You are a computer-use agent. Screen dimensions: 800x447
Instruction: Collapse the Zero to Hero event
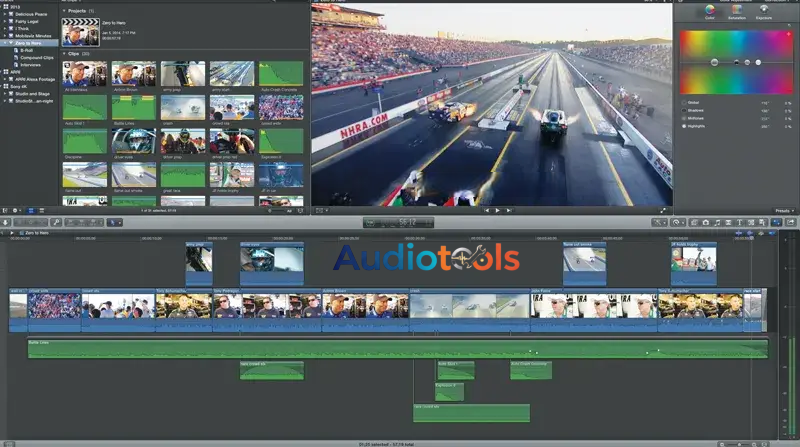[5, 43]
